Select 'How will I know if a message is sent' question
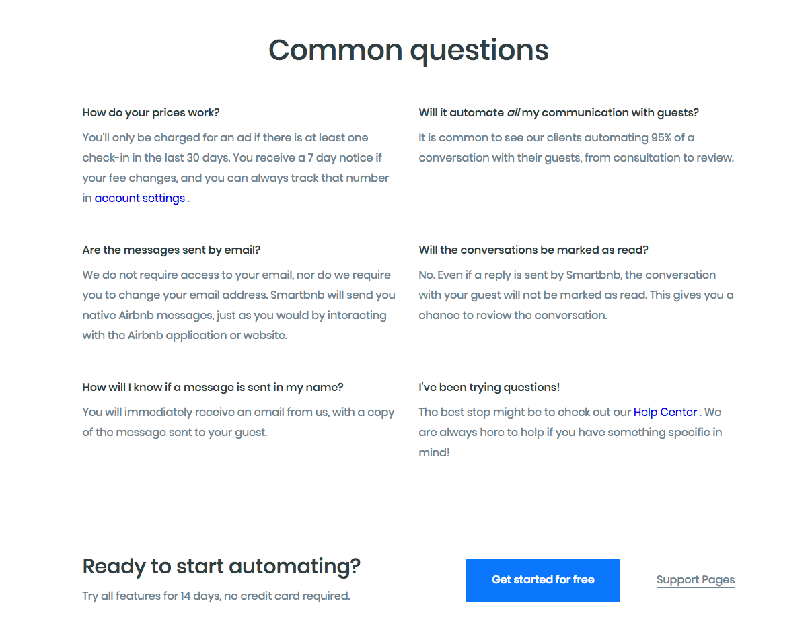Screen dimensions: 812x644 point(213,387)
